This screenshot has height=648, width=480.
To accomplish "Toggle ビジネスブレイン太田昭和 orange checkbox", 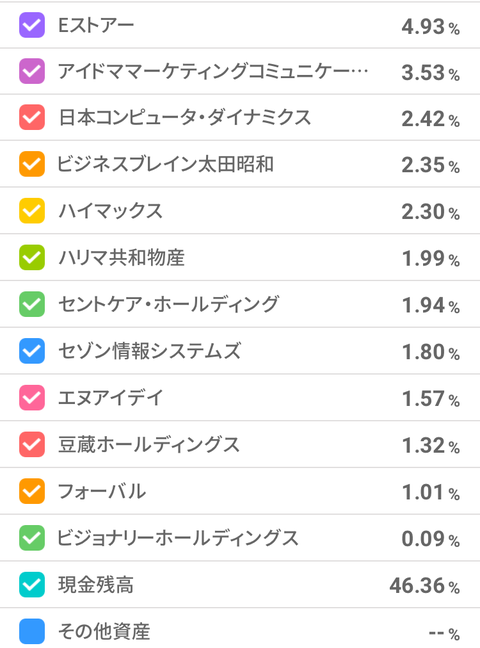I will tap(32, 164).
